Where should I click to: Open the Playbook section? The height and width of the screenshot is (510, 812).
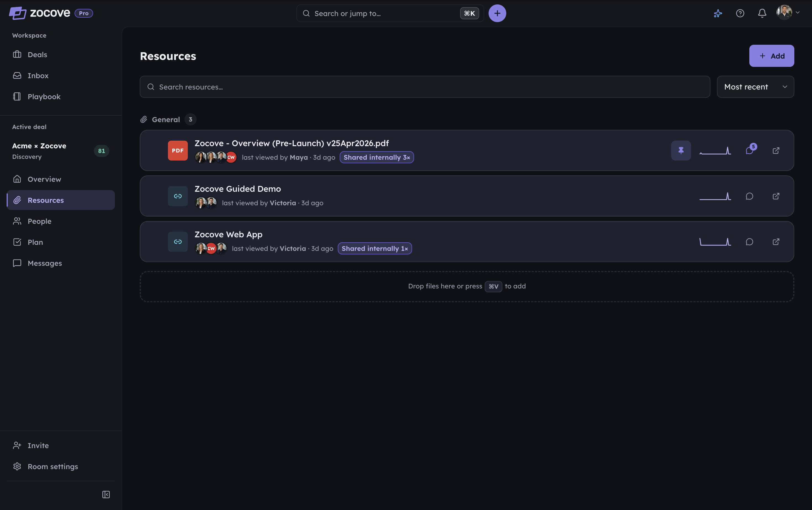coord(61,96)
